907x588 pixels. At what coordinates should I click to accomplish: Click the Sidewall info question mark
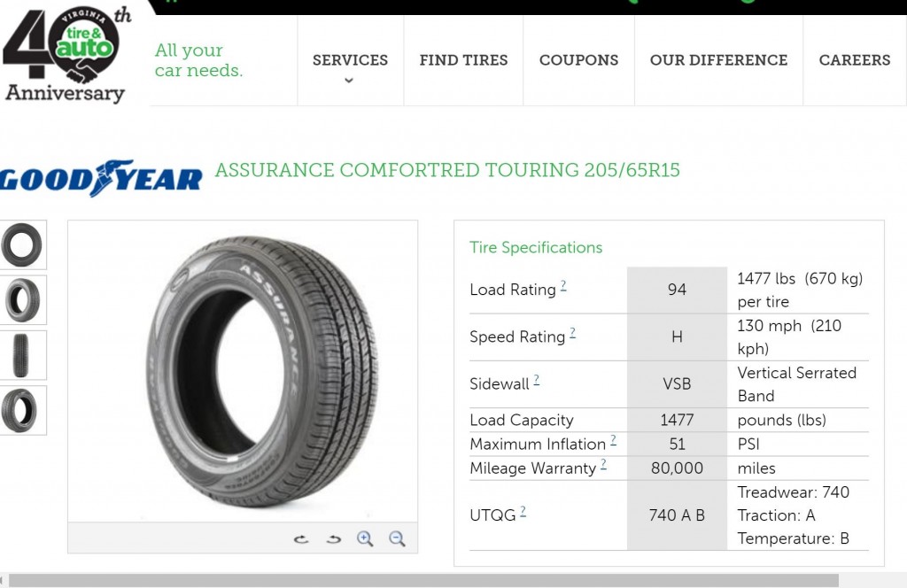pyautogui.click(x=536, y=381)
